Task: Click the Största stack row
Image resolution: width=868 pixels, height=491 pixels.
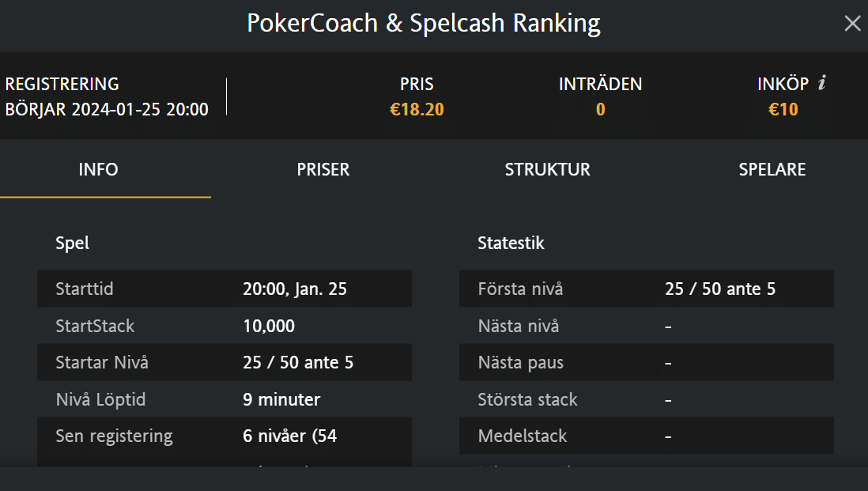Action: [x=646, y=399]
